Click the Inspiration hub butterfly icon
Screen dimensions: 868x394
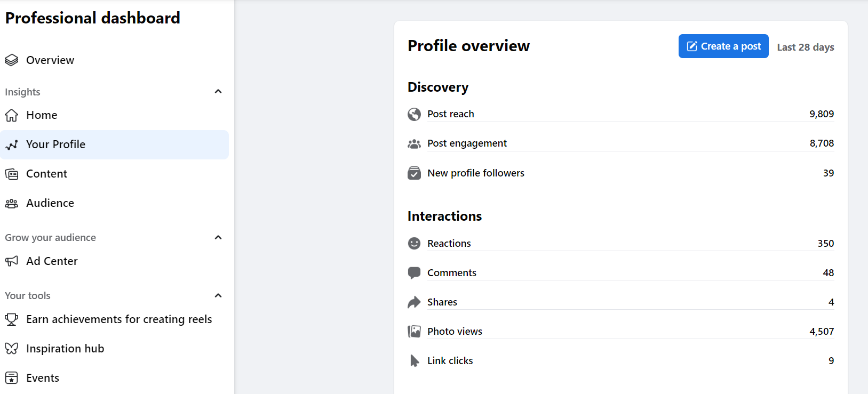tap(11, 349)
